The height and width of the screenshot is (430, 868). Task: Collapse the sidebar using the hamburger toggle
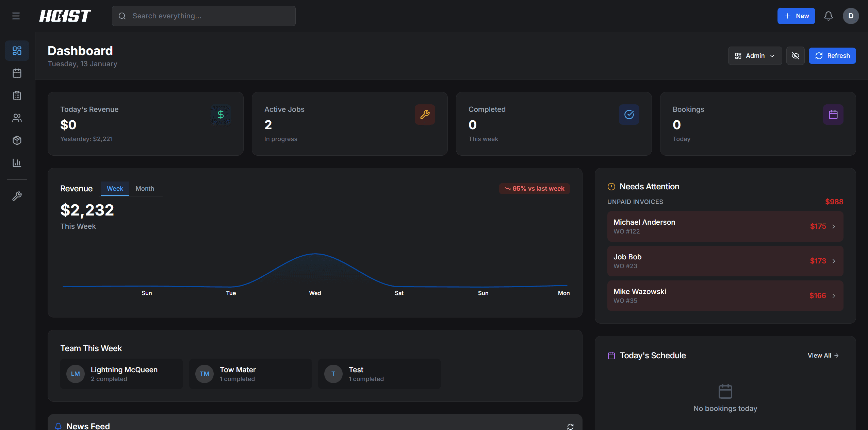16,16
